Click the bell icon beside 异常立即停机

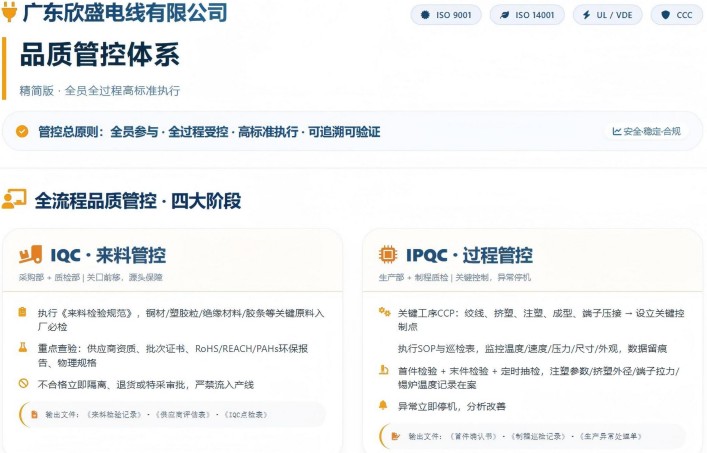point(383,406)
